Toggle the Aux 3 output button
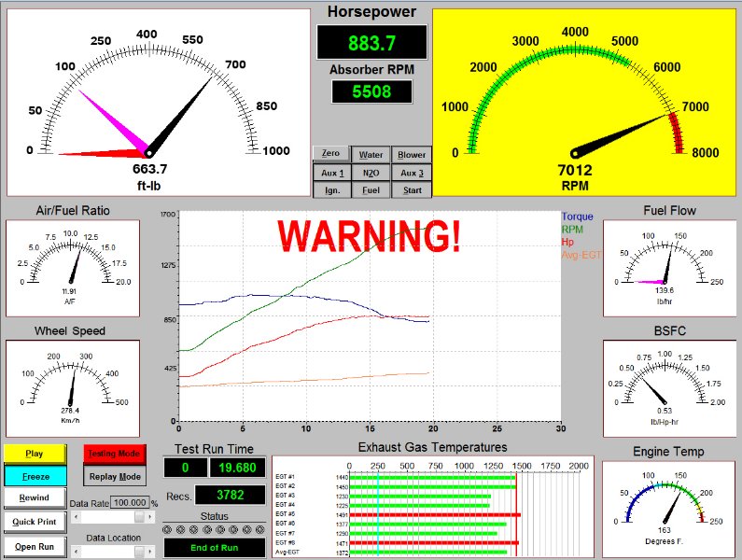The width and height of the screenshot is (742, 560). [412, 173]
